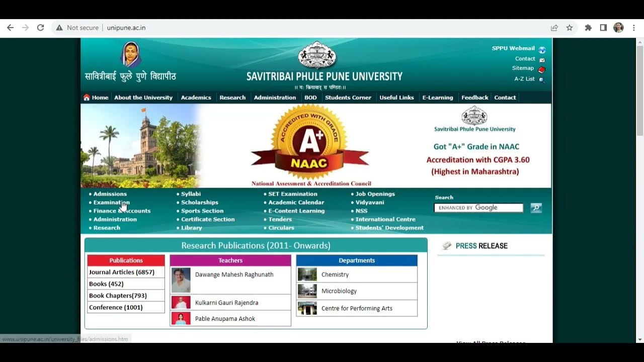Click the Publications tab header
644x362 pixels.
click(126, 260)
